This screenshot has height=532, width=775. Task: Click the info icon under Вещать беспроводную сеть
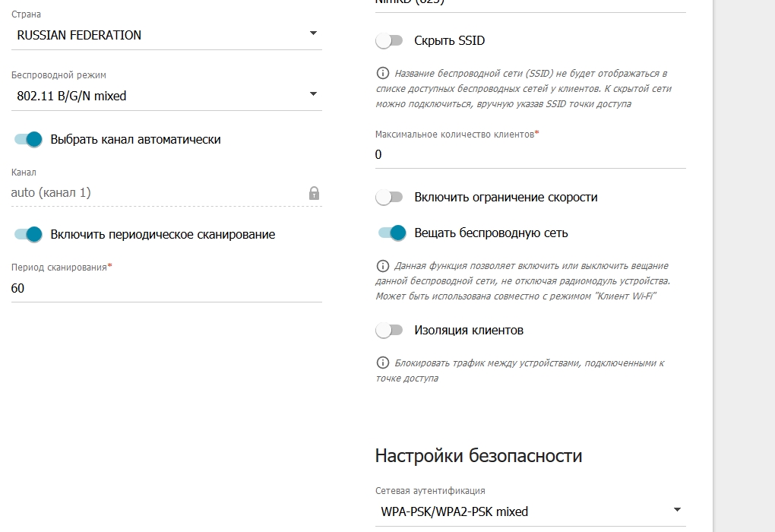(x=383, y=266)
